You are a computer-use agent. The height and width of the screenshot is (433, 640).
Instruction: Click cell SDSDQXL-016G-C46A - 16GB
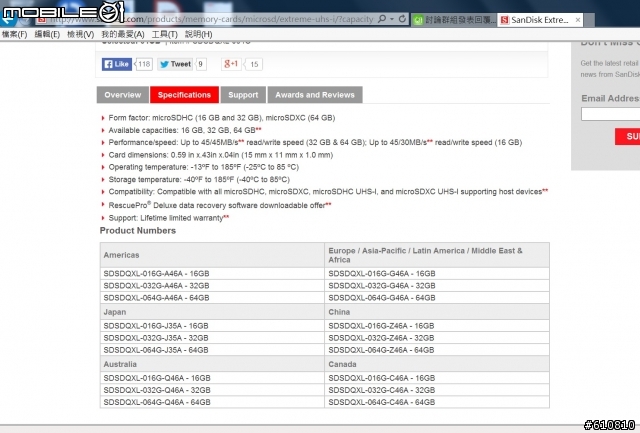click(x=437, y=378)
